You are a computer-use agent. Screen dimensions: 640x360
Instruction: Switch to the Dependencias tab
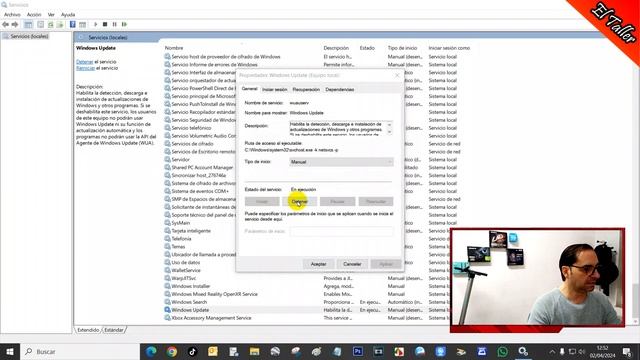coord(340,89)
